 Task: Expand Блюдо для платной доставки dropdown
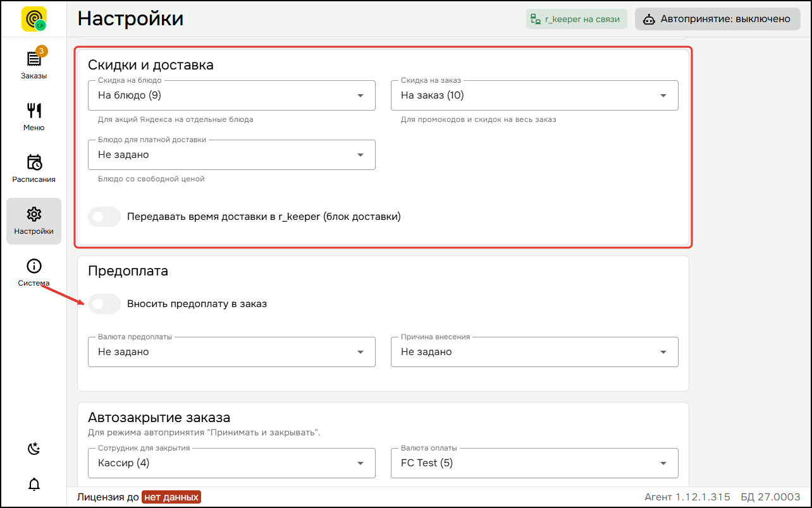pyautogui.click(x=231, y=155)
